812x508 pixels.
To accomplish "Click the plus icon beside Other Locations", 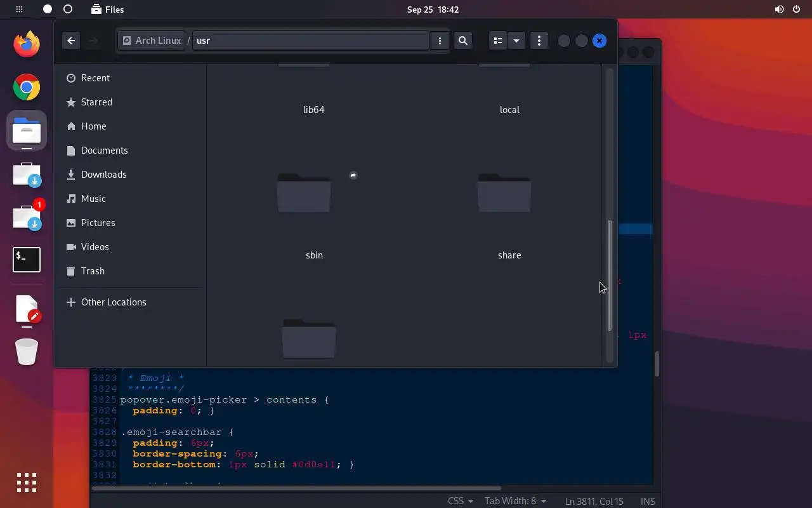I will [71, 302].
